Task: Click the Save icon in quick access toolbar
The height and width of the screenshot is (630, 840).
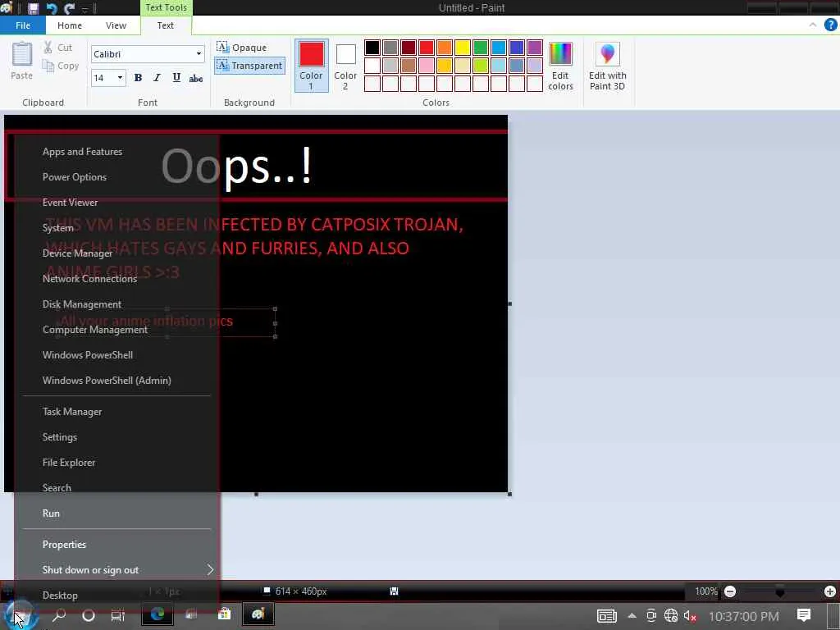Action: (33, 8)
